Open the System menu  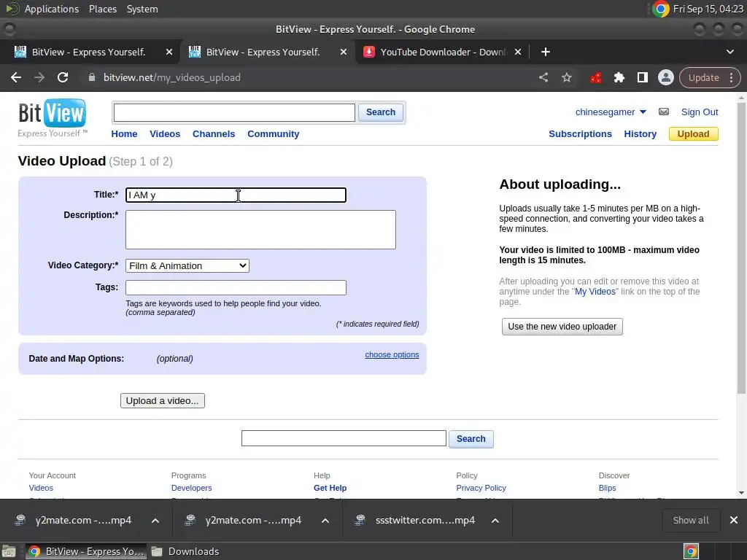tap(142, 9)
